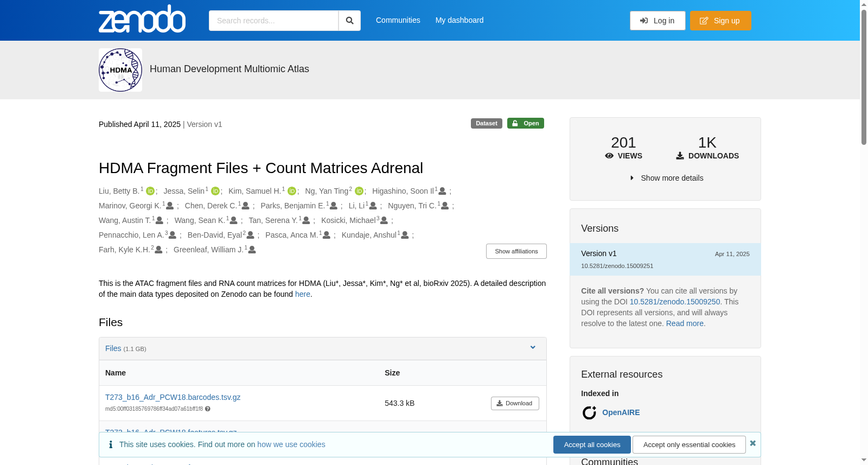Viewport: 868px width, 465px height.
Task: Open Yan Ting Ng's ORCID icon
Action: coord(359,191)
